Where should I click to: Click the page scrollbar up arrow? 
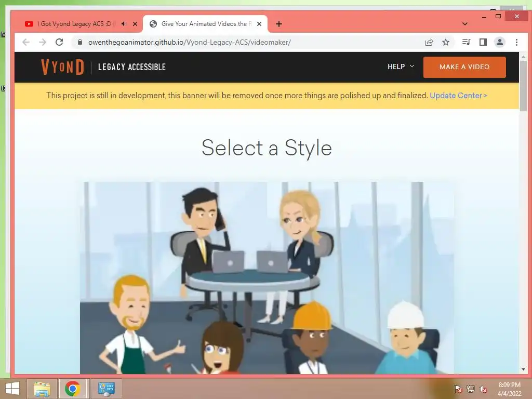(x=523, y=57)
